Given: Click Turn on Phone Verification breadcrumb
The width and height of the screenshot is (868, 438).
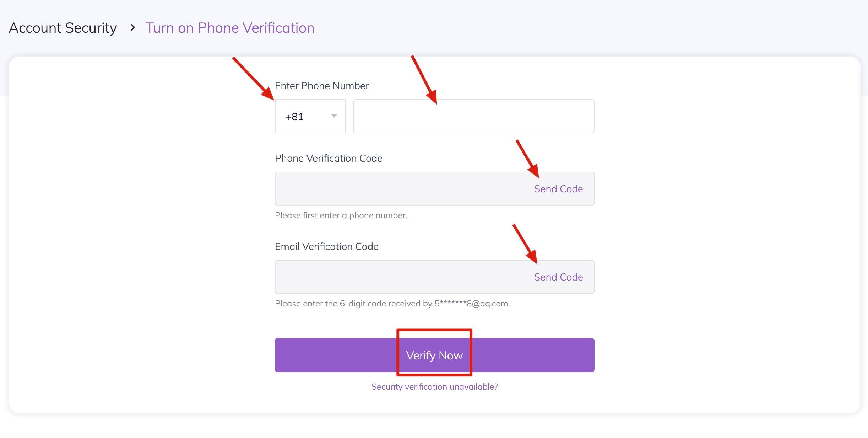Looking at the screenshot, I should 230,28.
